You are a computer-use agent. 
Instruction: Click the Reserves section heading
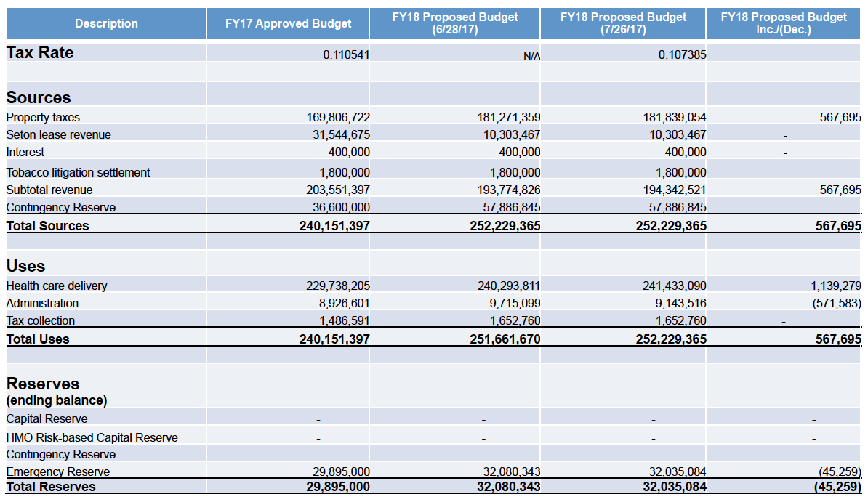click(43, 384)
